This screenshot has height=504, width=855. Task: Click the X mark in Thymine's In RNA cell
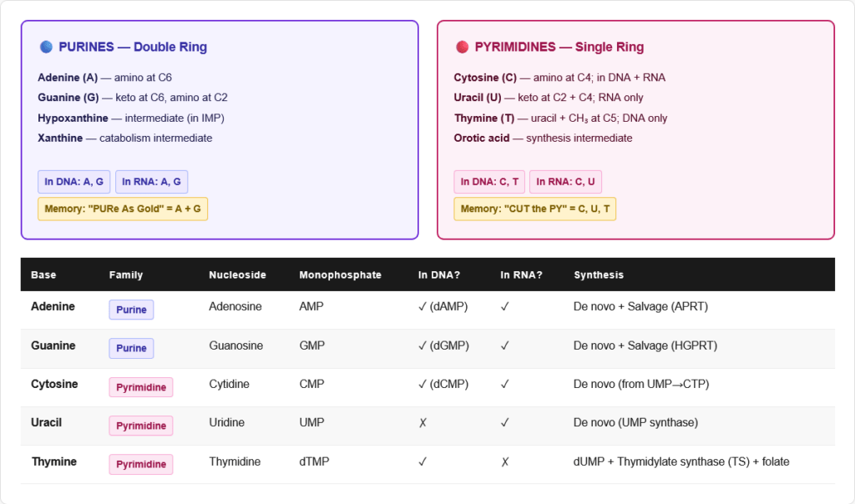click(504, 461)
